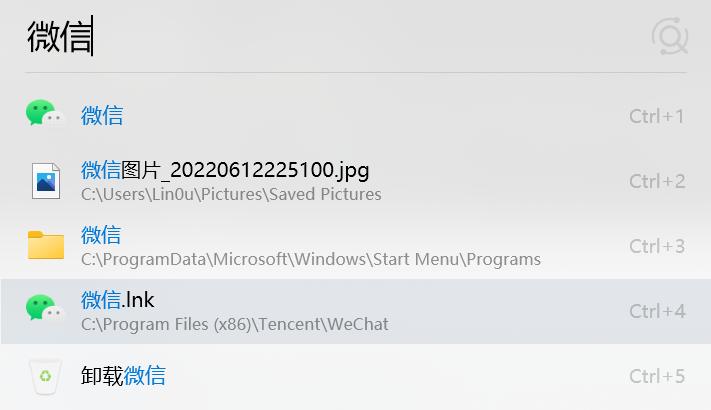Open the first 微信 application result
711x410 pixels.
coord(356,116)
